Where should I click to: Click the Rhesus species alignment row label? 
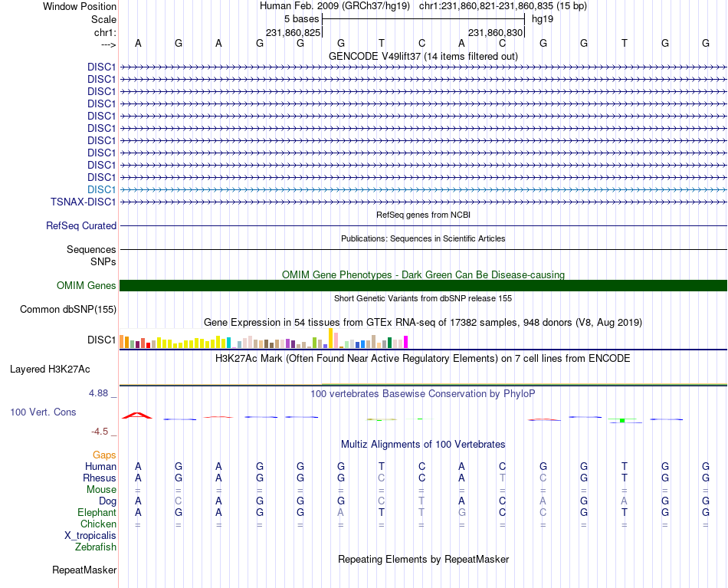(x=100, y=478)
